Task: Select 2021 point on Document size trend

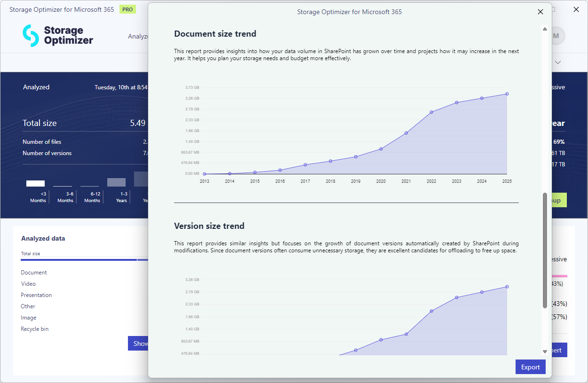Action: click(406, 133)
